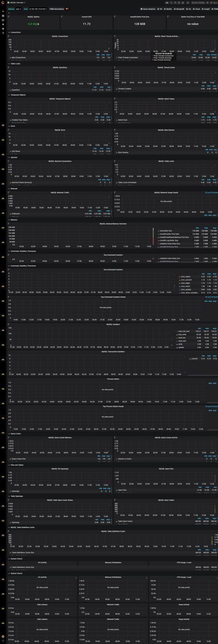
Task: Collapse the Table Locks row
Action: pos(15,64)
